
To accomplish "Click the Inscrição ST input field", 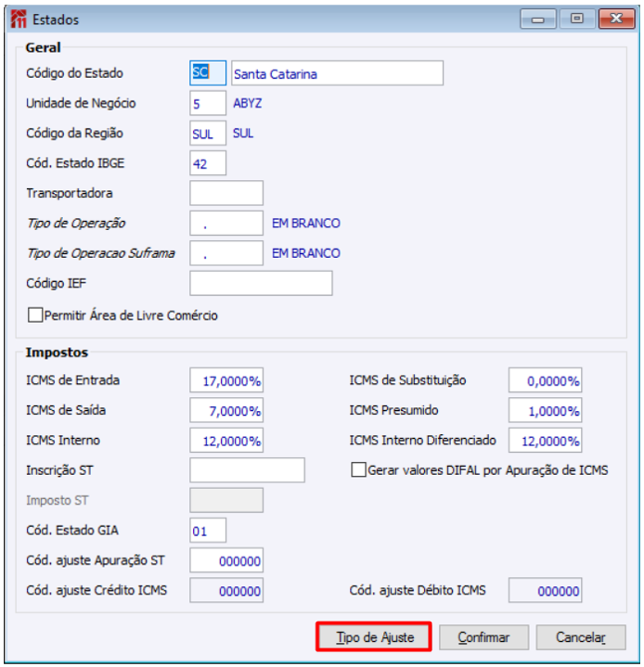I will [x=247, y=470].
